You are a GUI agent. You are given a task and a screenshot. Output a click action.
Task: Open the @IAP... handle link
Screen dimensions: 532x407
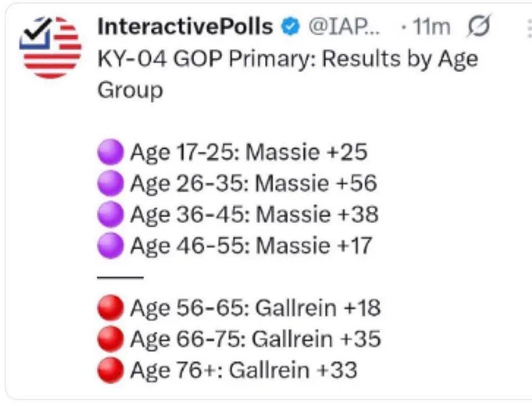coord(343,27)
